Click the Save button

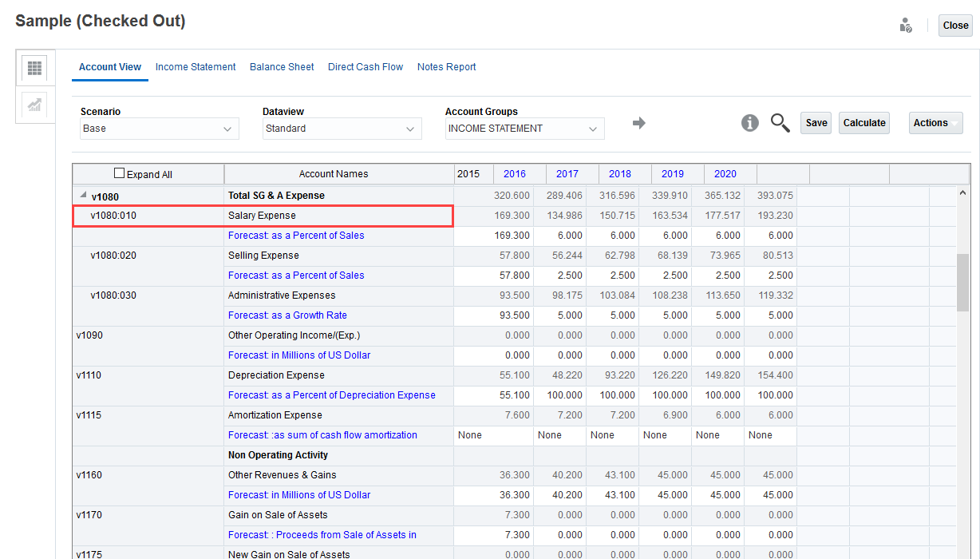(x=816, y=123)
